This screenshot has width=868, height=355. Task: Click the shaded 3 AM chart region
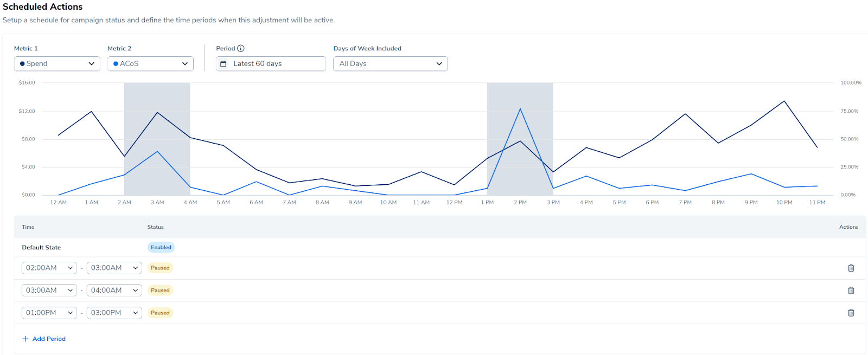[x=157, y=173]
